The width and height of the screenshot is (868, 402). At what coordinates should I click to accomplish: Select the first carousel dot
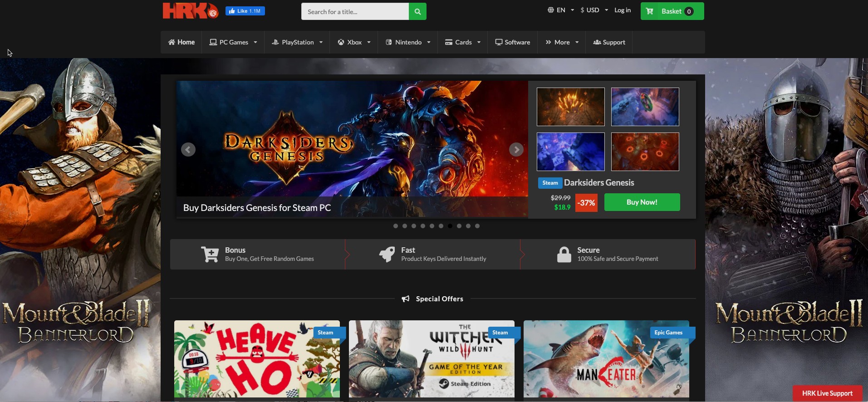[x=396, y=226]
